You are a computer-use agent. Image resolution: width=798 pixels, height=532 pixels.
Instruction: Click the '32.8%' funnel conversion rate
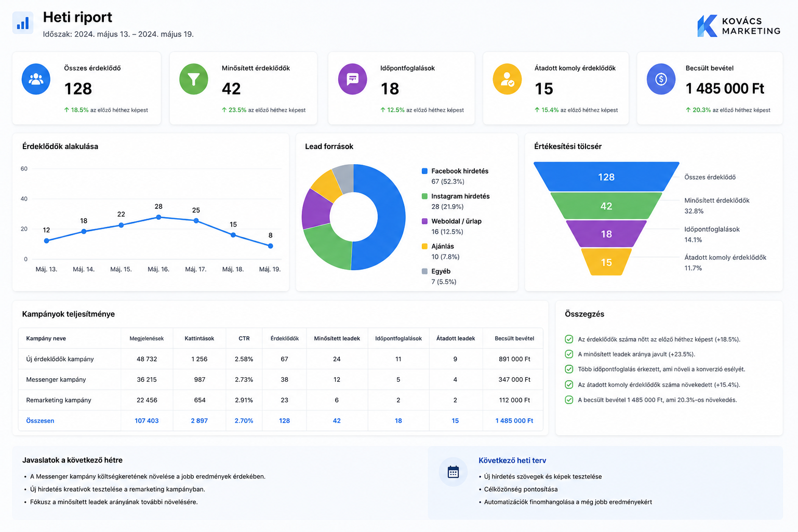[x=694, y=211]
